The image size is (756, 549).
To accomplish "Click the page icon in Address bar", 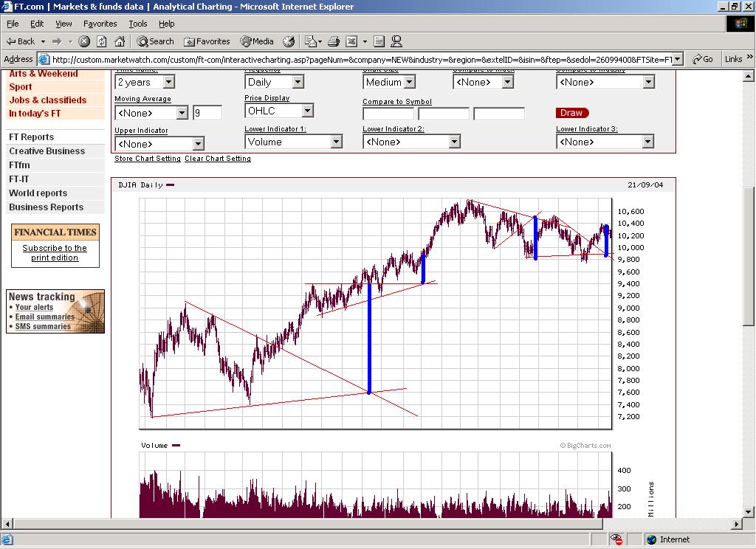I will 44,59.
